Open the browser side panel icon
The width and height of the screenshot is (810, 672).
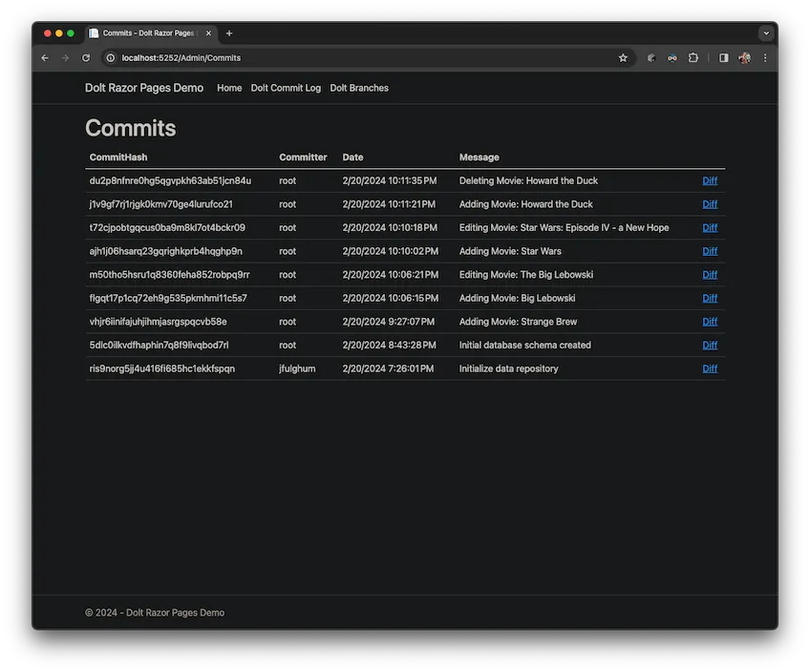click(723, 57)
